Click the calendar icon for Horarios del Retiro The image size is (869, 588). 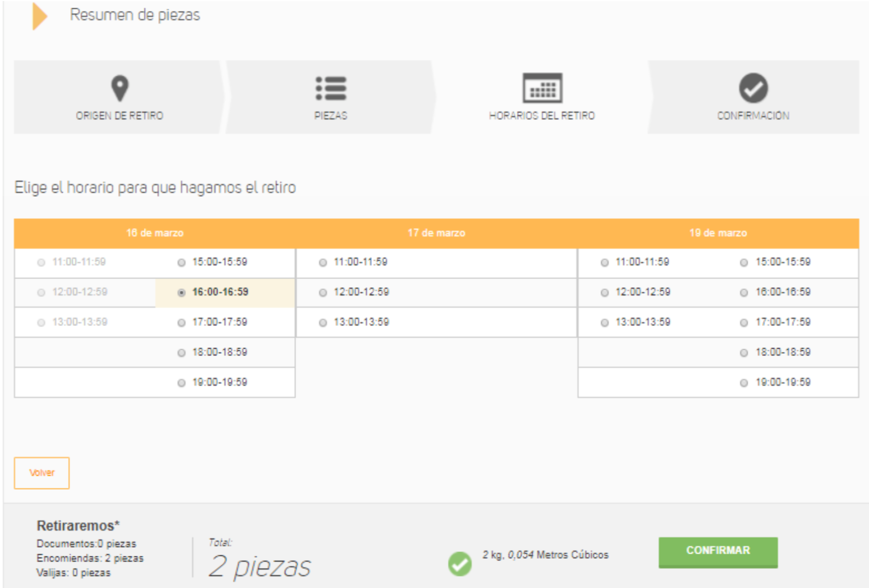(542, 88)
